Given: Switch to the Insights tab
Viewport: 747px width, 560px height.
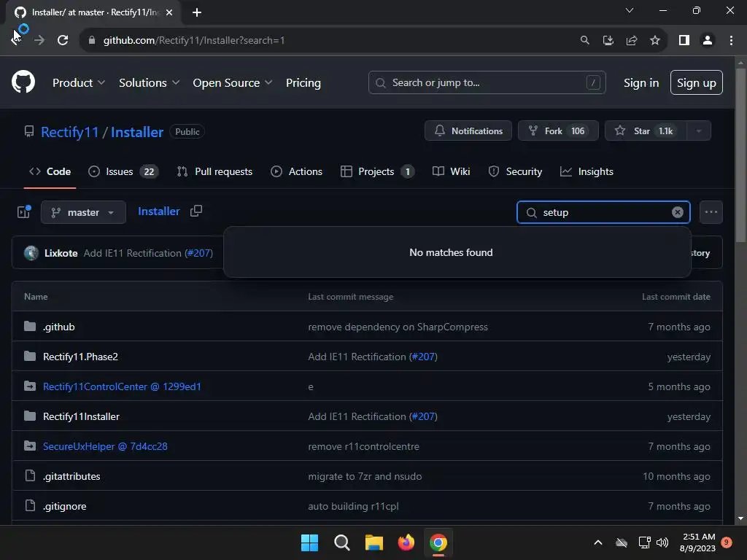Looking at the screenshot, I should click(587, 171).
